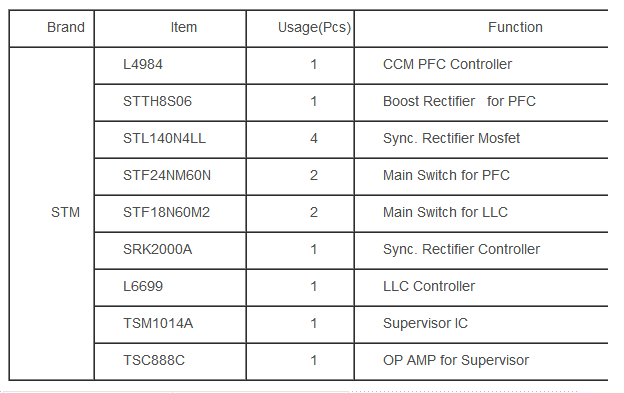Select the TSM1014A item cell
Viewport: 624px width, 393px height.
click(170, 325)
